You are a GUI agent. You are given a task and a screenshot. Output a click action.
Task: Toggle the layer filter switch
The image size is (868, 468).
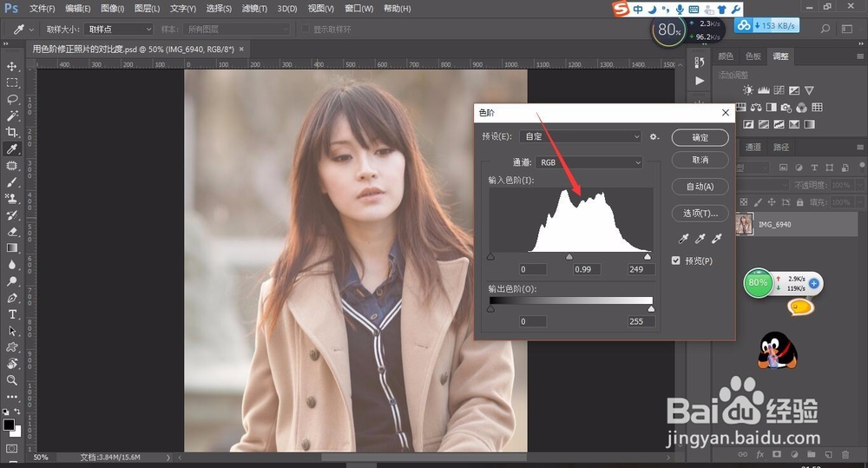862,166
